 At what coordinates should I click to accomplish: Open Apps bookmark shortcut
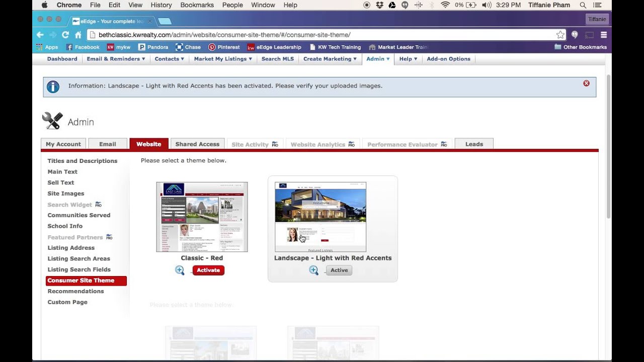click(47, 47)
